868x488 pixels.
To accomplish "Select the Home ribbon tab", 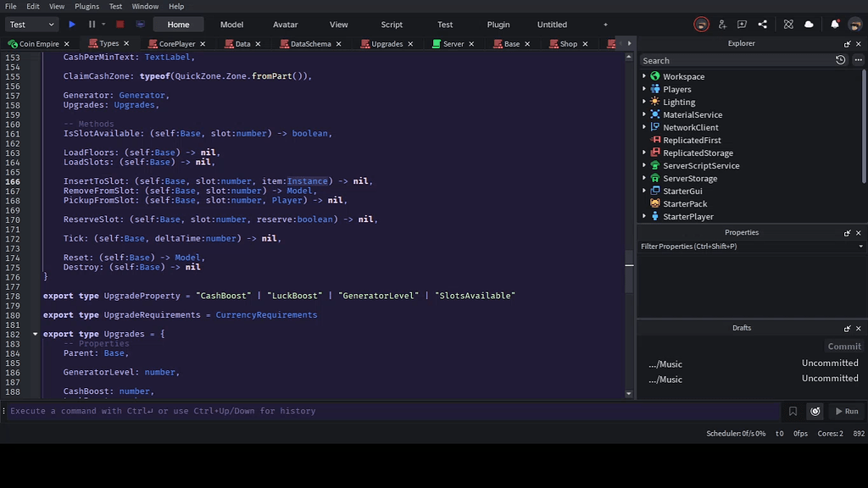I will point(178,25).
